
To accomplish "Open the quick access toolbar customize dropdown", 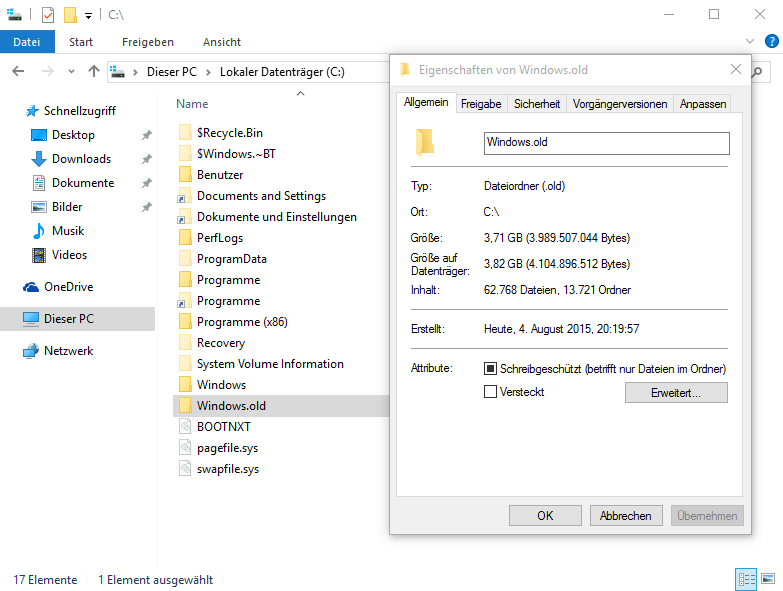I will click(88, 15).
